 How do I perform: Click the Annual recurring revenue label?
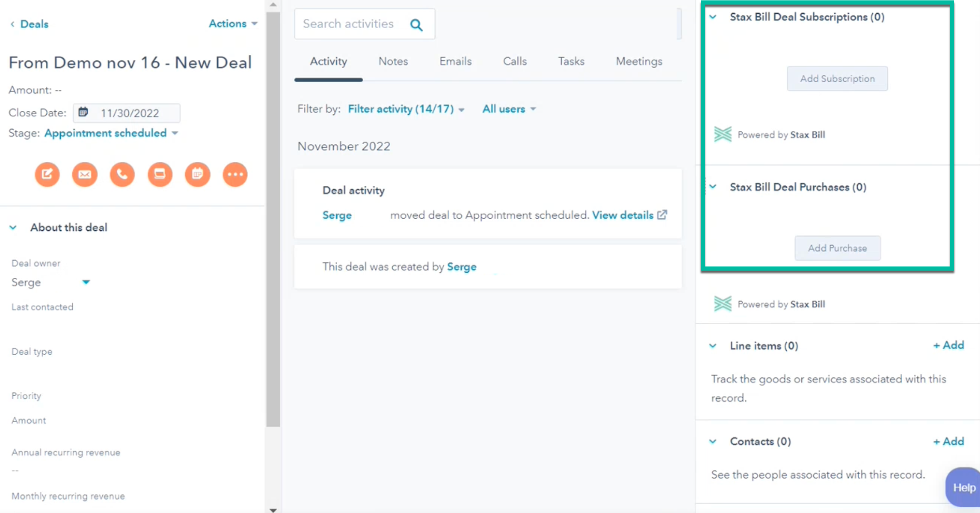(66, 452)
